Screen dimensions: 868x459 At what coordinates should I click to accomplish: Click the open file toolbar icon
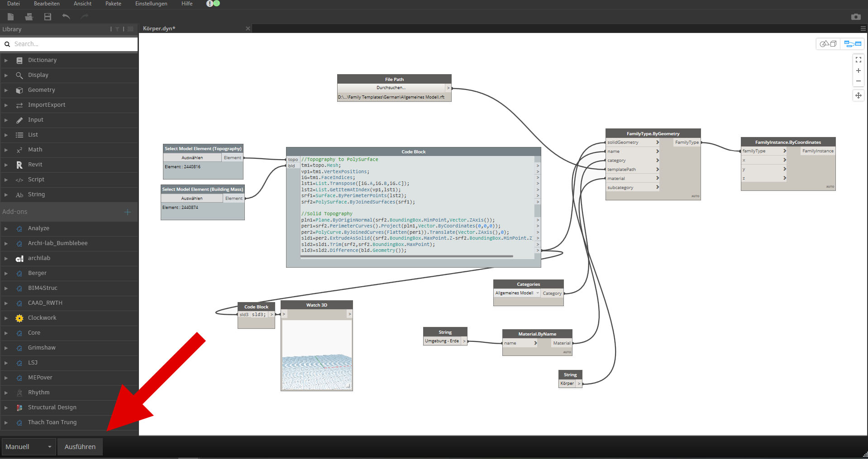[x=29, y=17]
